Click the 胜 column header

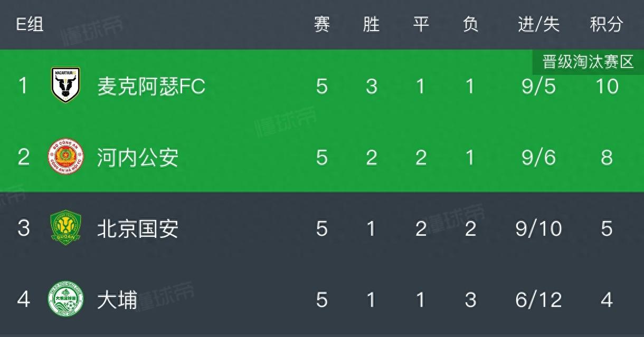click(x=371, y=24)
